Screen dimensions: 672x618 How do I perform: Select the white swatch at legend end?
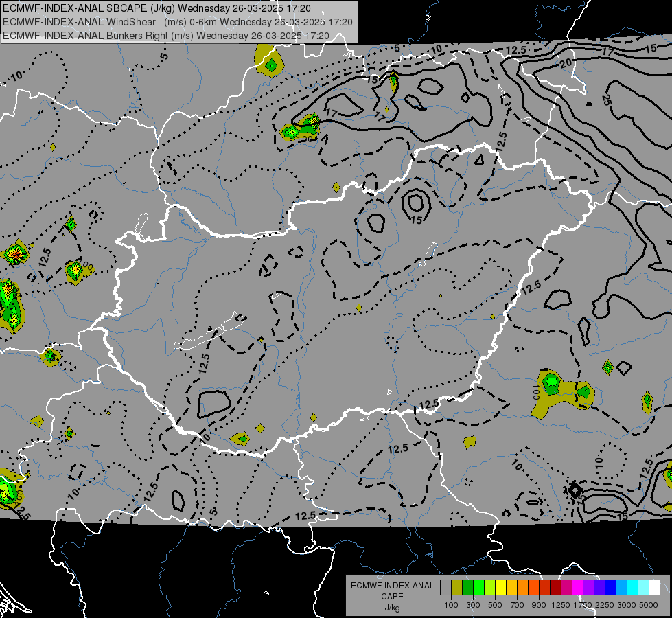pyautogui.click(x=655, y=587)
